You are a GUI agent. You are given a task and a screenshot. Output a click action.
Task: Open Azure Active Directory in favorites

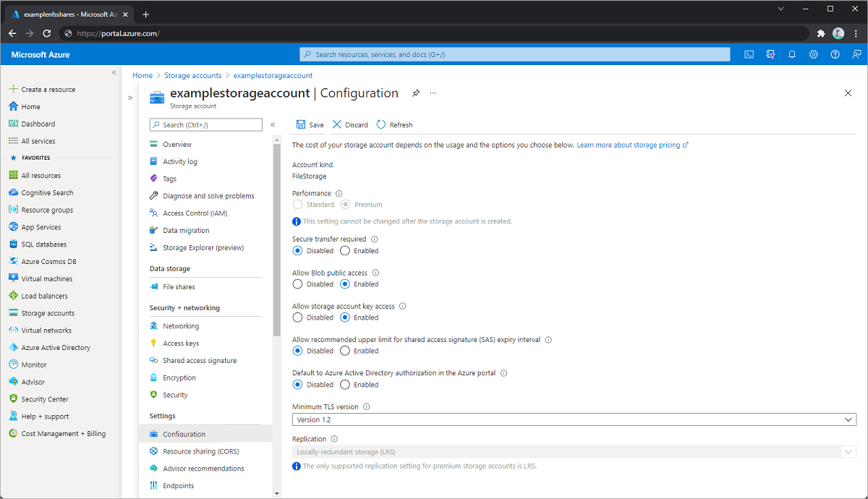pos(56,348)
